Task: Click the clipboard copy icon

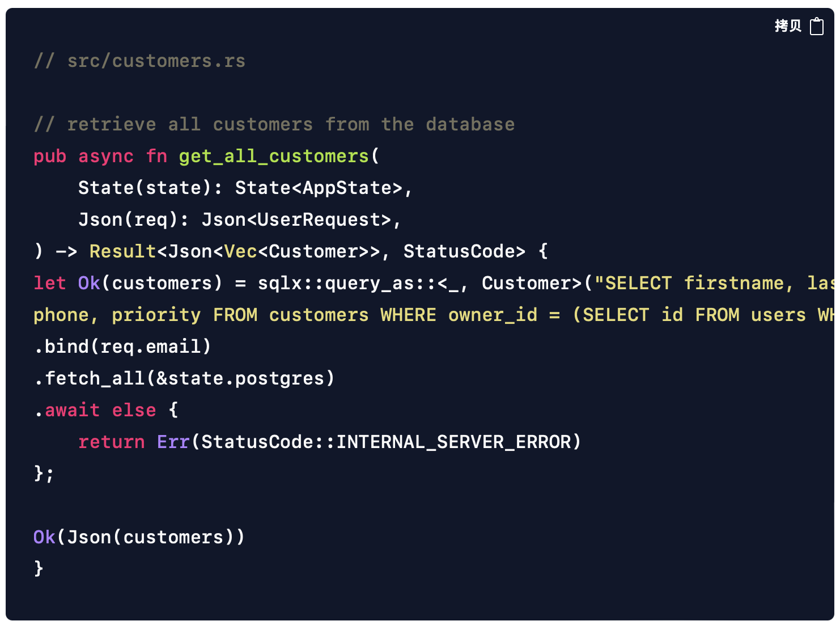Action: point(816,26)
